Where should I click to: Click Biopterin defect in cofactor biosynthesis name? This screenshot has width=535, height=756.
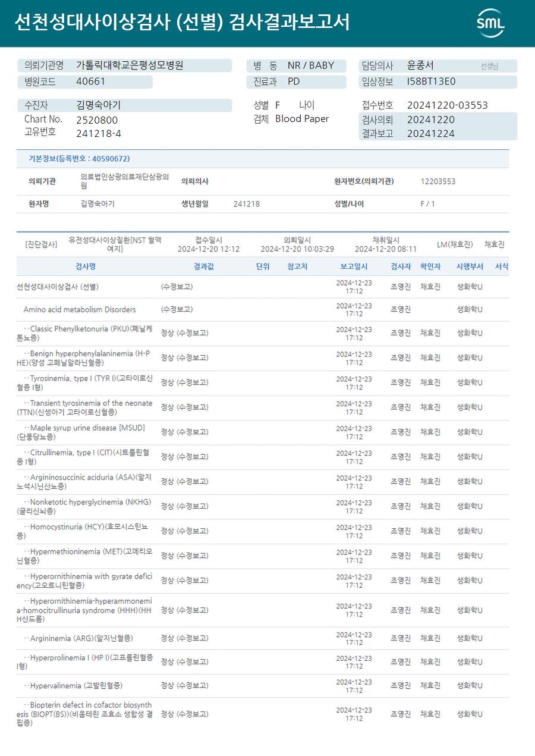click(x=85, y=714)
